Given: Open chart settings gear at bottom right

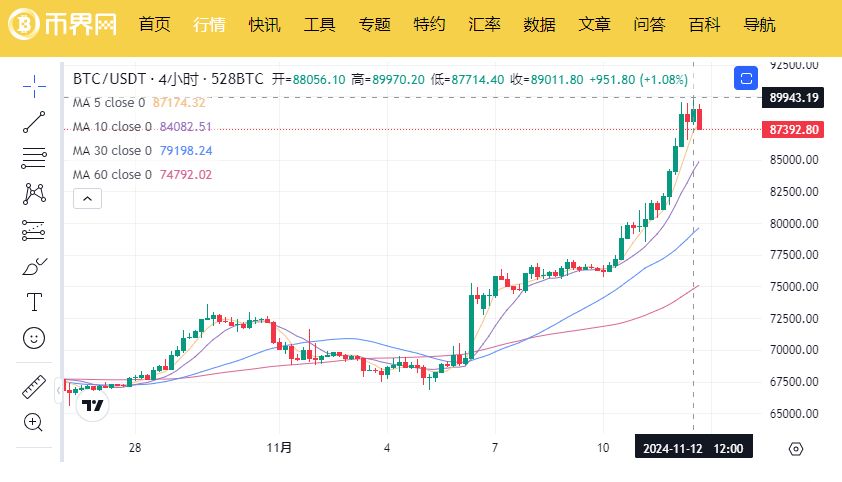Looking at the screenshot, I should coord(796,449).
